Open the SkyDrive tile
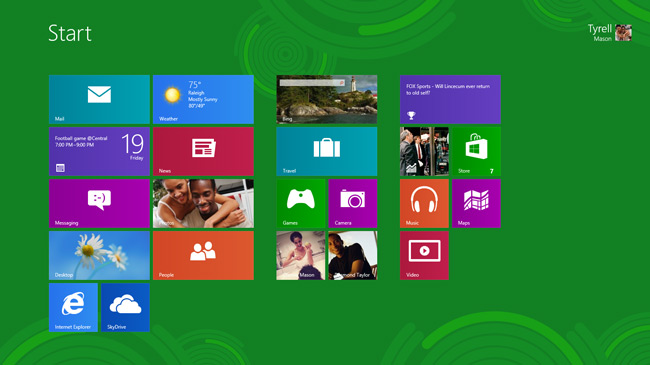This screenshot has width=650, height=365. (x=125, y=307)
